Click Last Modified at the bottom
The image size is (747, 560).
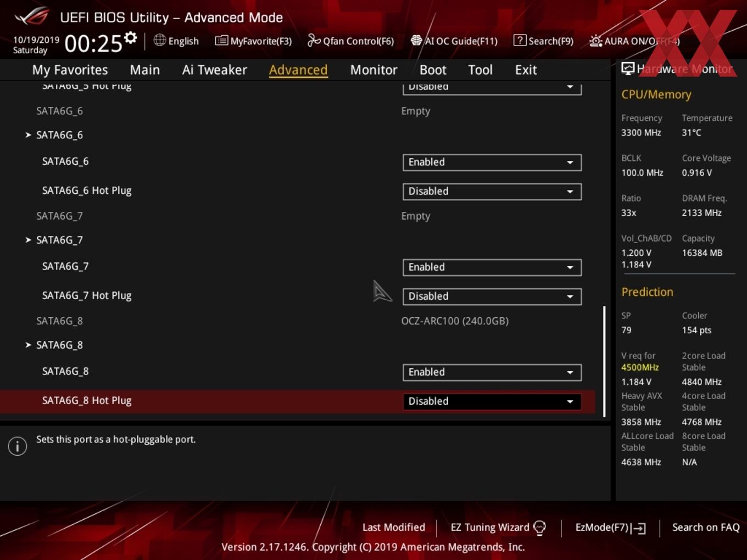click(x=393, y=528)
